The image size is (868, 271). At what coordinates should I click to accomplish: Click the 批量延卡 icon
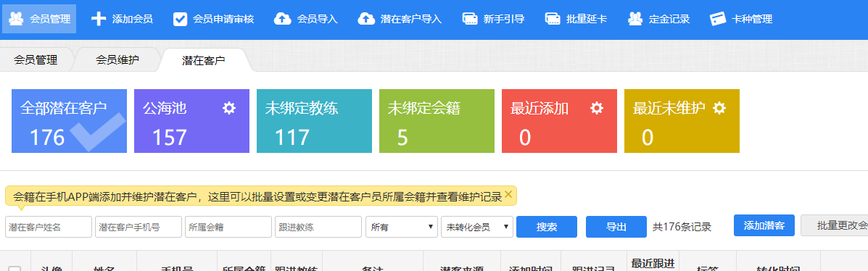pos(553,19)
